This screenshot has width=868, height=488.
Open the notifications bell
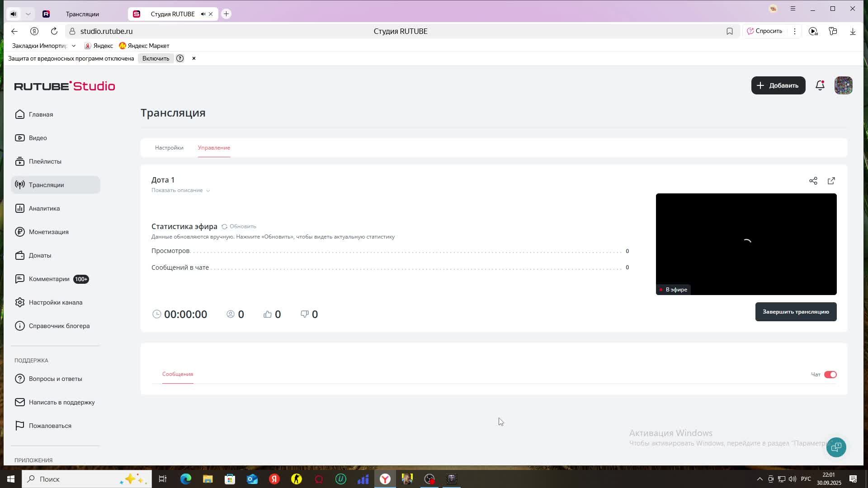(820, 85)
